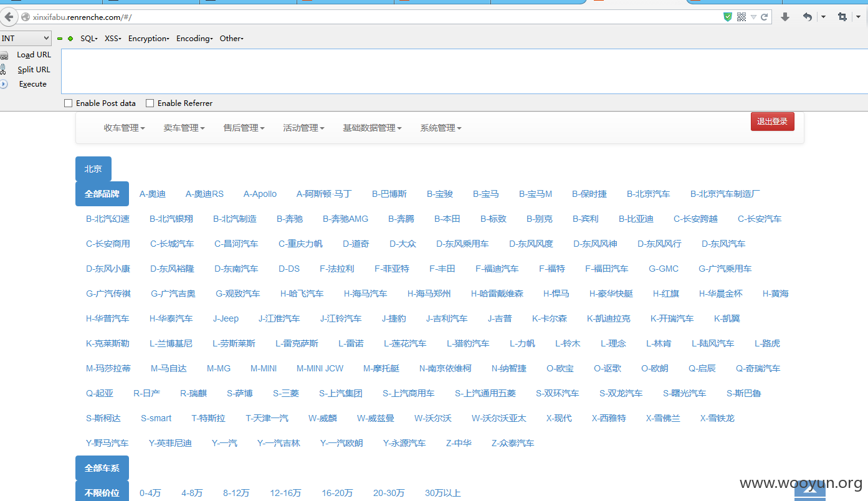This screenshot has height=501, width=868.
Task: Select brand link J-Jeep
Action: point(226,318)
